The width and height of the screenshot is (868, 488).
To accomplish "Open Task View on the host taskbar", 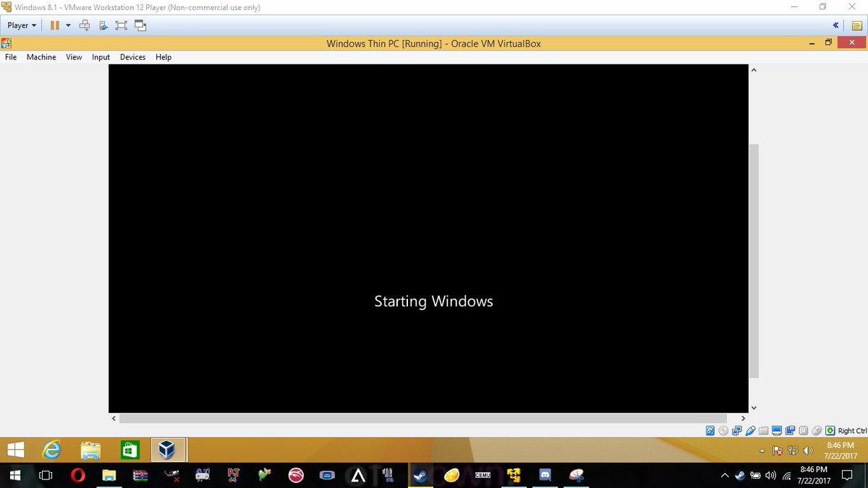I will pyautogui.click(x=45, y=476).
